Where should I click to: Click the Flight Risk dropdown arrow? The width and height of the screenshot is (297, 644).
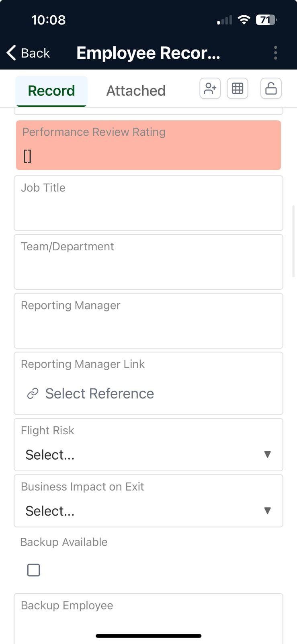267,454
